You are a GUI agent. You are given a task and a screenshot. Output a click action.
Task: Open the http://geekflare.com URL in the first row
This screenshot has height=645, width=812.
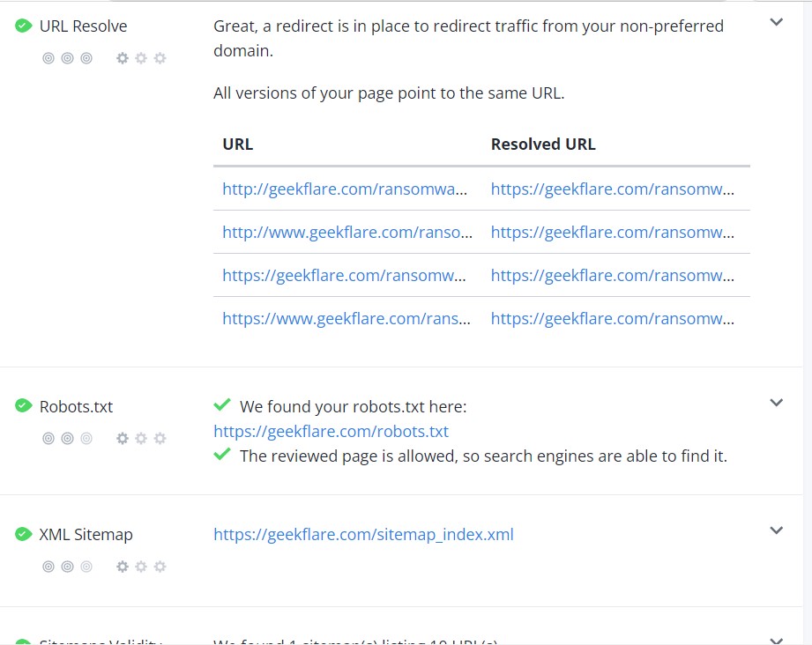(345, 189)
